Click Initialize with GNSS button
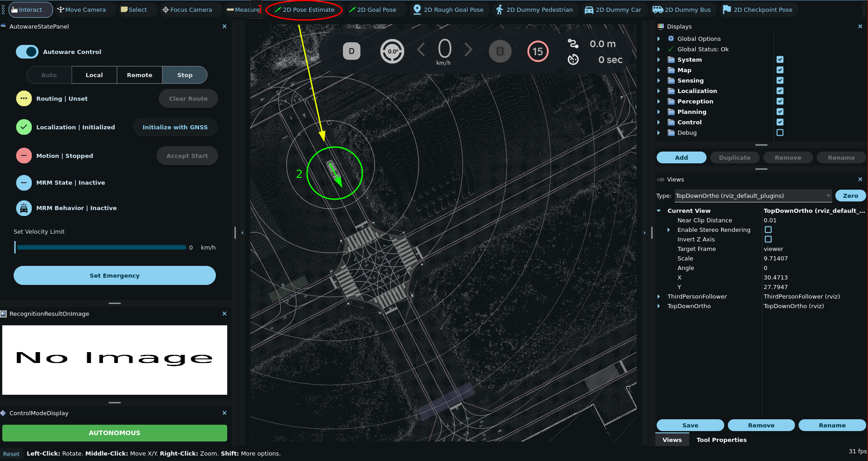This screenshot has height=461, width=868. click(x=175, y=127)
